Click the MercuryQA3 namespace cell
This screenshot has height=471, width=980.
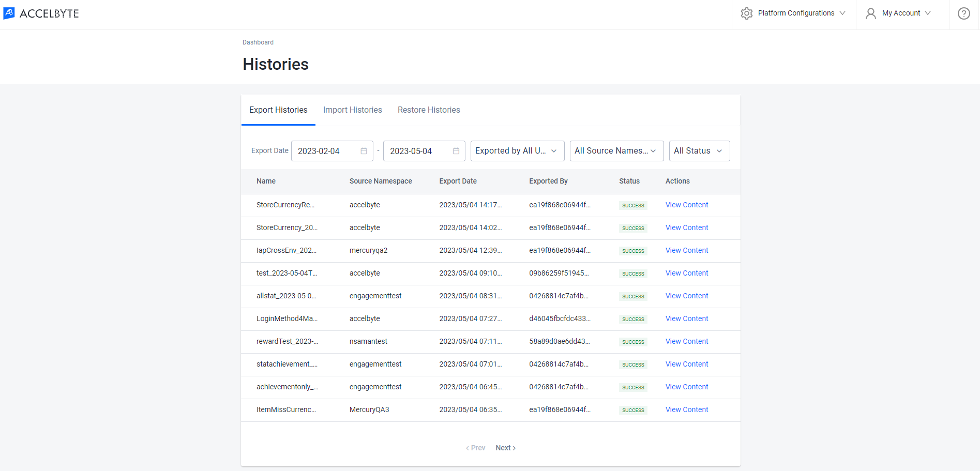[x=369, y=410]
